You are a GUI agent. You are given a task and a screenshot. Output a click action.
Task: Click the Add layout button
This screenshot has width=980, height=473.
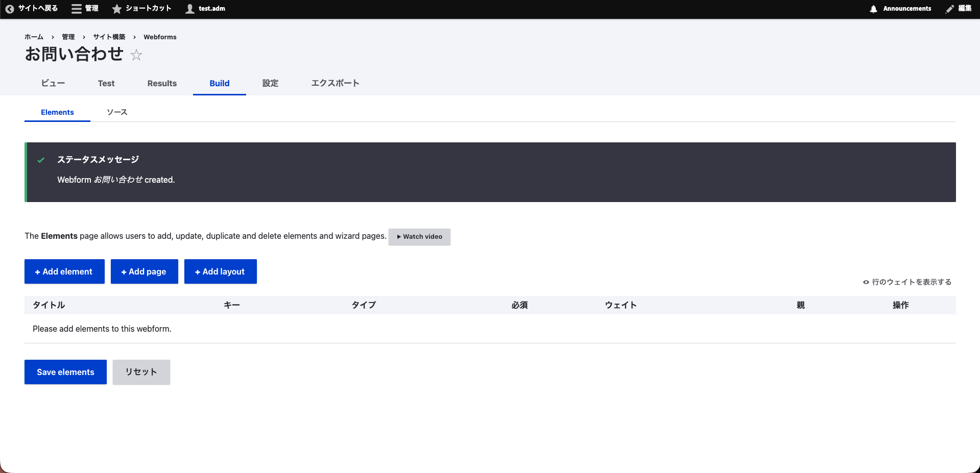[x=221, y=271]
